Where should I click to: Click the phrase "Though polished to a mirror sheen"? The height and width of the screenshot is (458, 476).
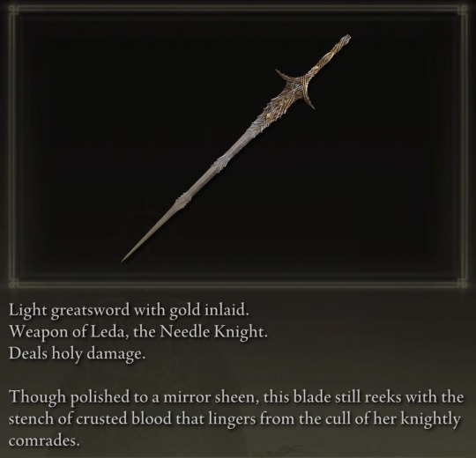(133, 397)
